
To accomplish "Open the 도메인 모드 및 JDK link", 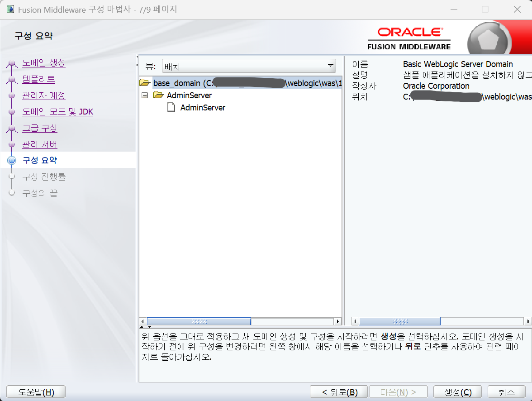I will tap(58, 112).
